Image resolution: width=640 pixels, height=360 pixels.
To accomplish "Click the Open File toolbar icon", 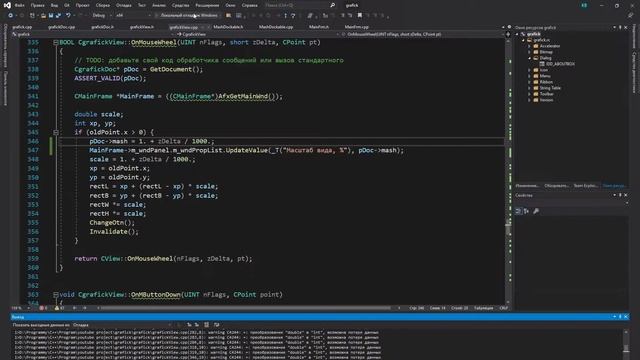I will (x=43, y=16).
